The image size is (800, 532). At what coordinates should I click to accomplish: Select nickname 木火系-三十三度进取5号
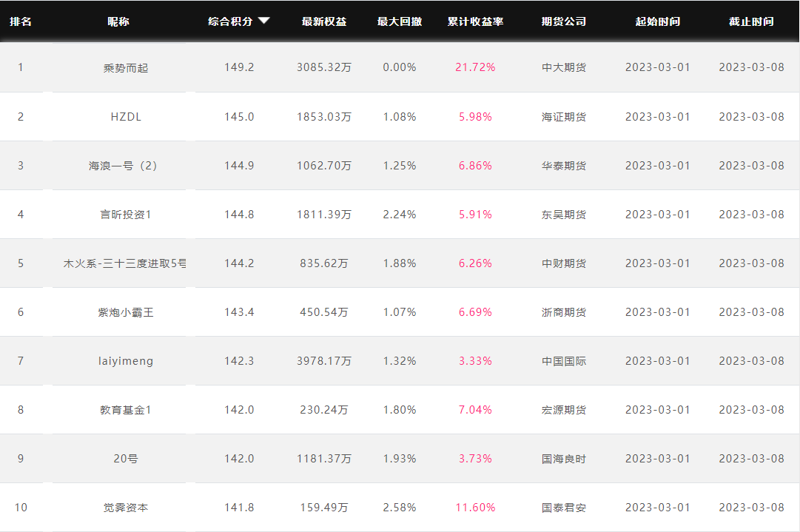pyautogui.click(x=125, y=263)
